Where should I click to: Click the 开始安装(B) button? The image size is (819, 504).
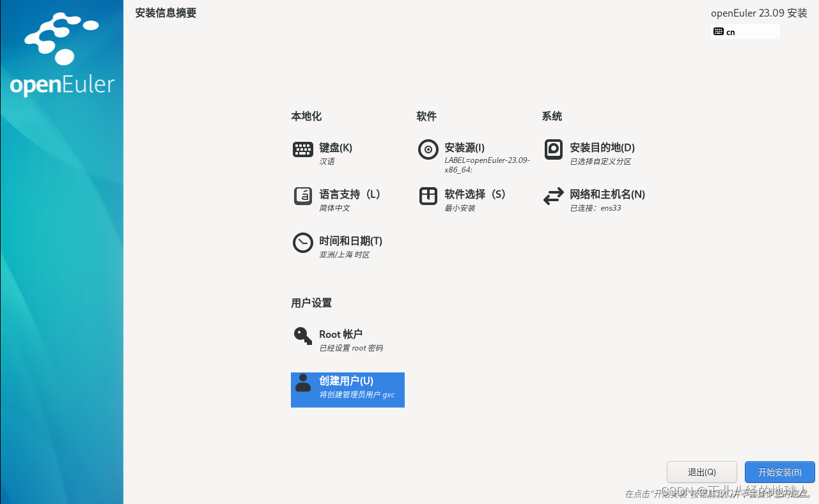(780, 472)
